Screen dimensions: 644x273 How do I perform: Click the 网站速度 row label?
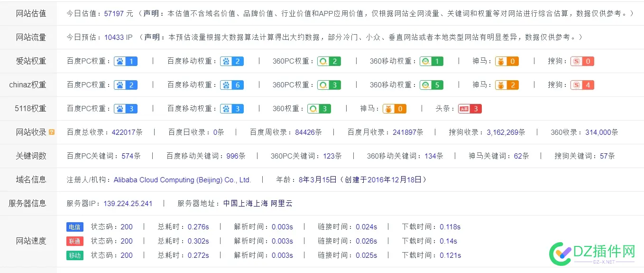[x=31, y=241]
